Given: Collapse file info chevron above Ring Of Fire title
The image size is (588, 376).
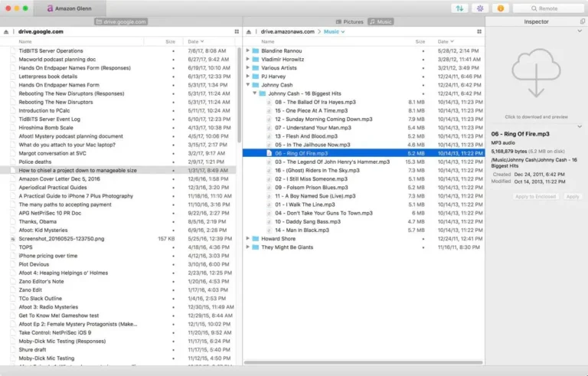Looking at the screenshot, I should [x=580, y=127].
